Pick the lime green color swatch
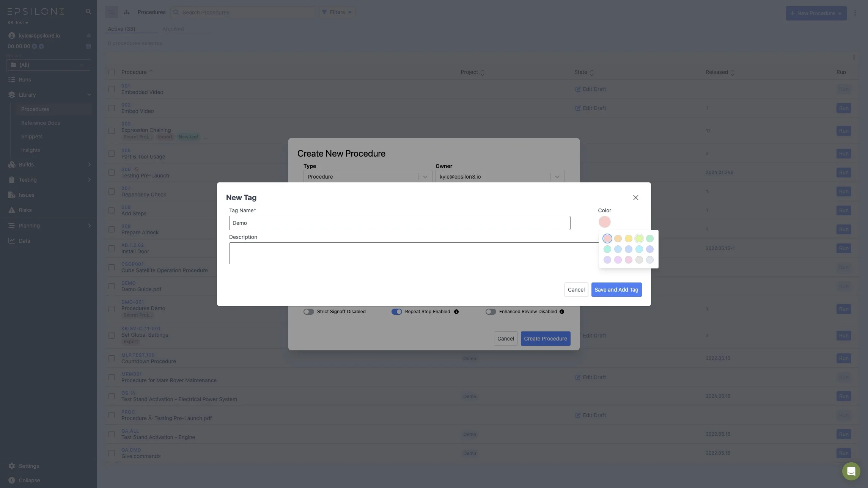The width and height of the screenshot is (868, 488). [639, 239]
